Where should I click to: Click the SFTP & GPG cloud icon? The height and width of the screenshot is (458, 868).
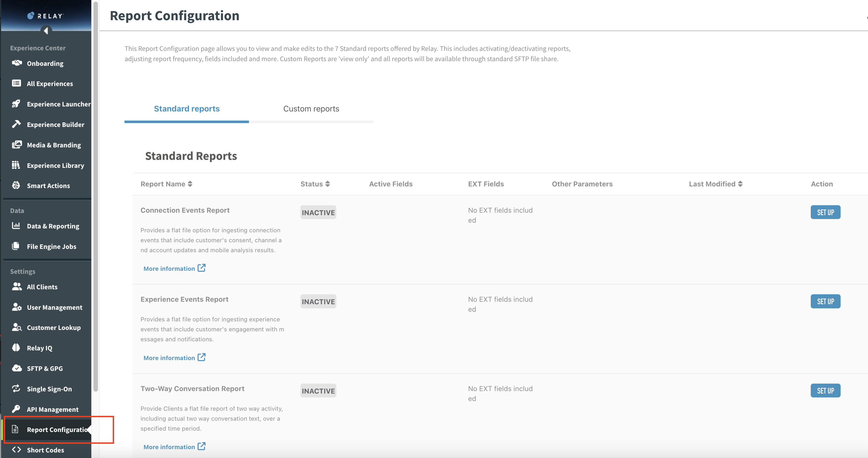click(17, 368)
